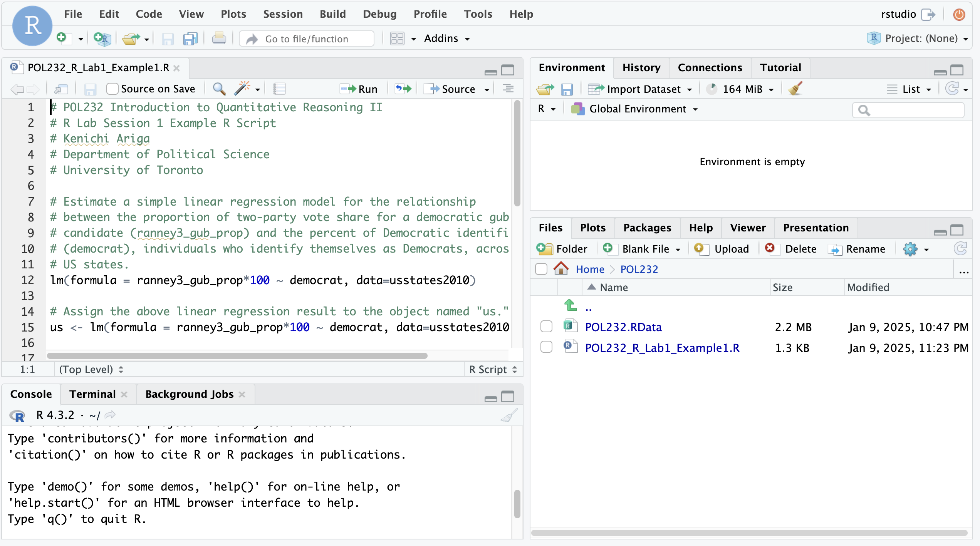980x546 pixels.
Task: Click the Print document icon
Action: 219,39
